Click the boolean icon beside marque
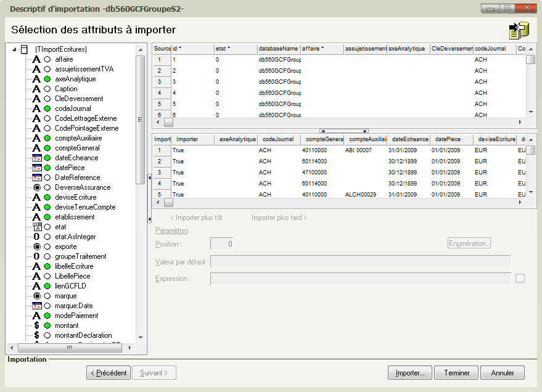Image resolution: width=542 pixels, height=392 pixels. click(x=36, y=296)
